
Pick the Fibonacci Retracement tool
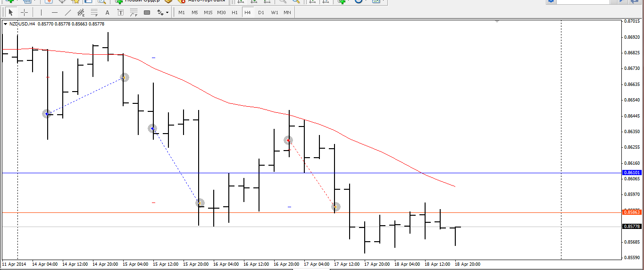pos(94,12)
